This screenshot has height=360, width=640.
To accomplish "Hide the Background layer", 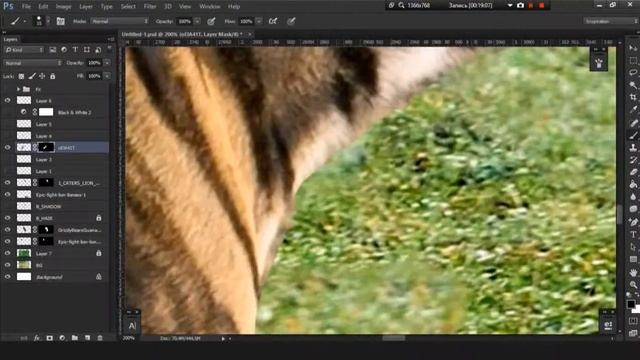I will pos(7,277).
